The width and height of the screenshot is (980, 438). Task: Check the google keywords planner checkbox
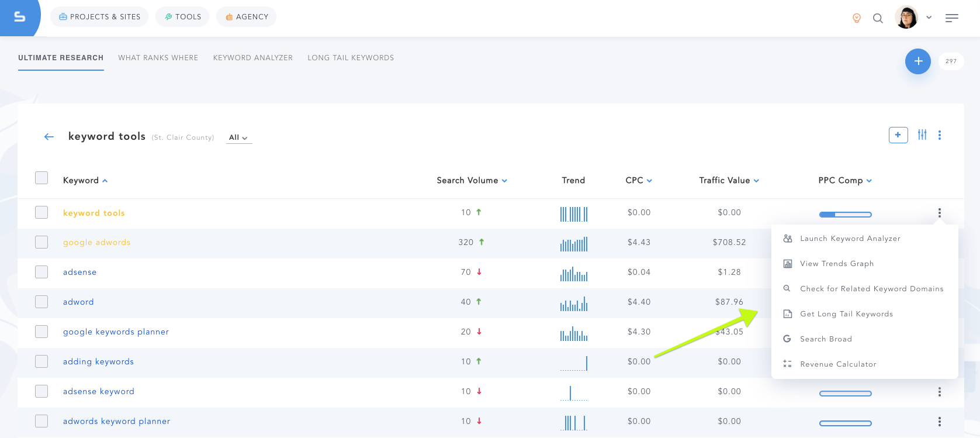tap(41, 332)
